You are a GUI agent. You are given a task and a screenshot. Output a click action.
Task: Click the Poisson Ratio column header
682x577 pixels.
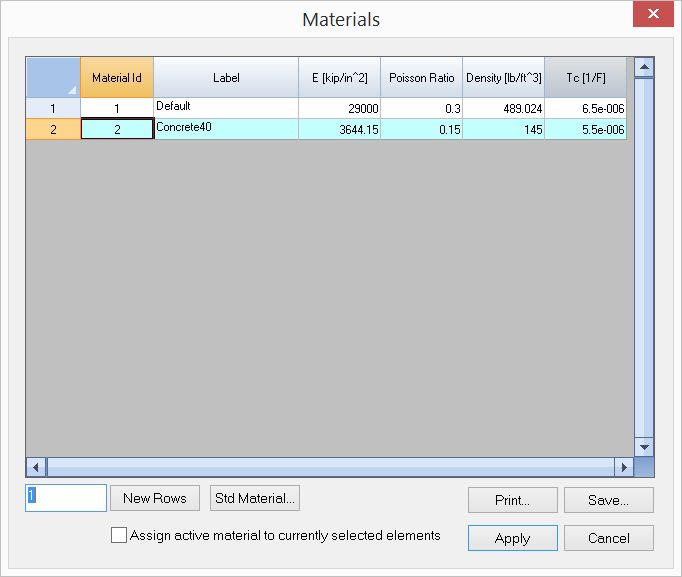pos(421,77)
